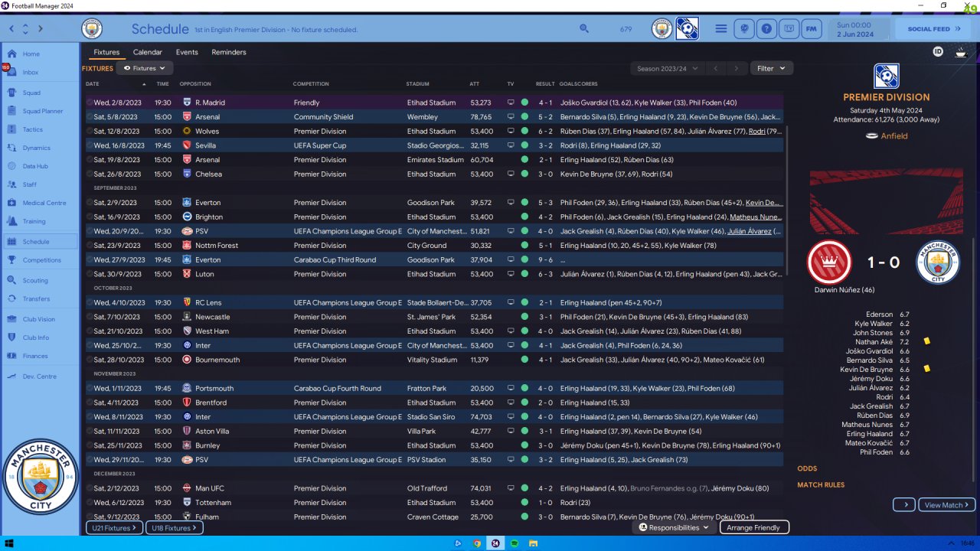Screen dimensions: 980x551
Task: Open the navigation history up-down arrows
Action: (25, 29)
